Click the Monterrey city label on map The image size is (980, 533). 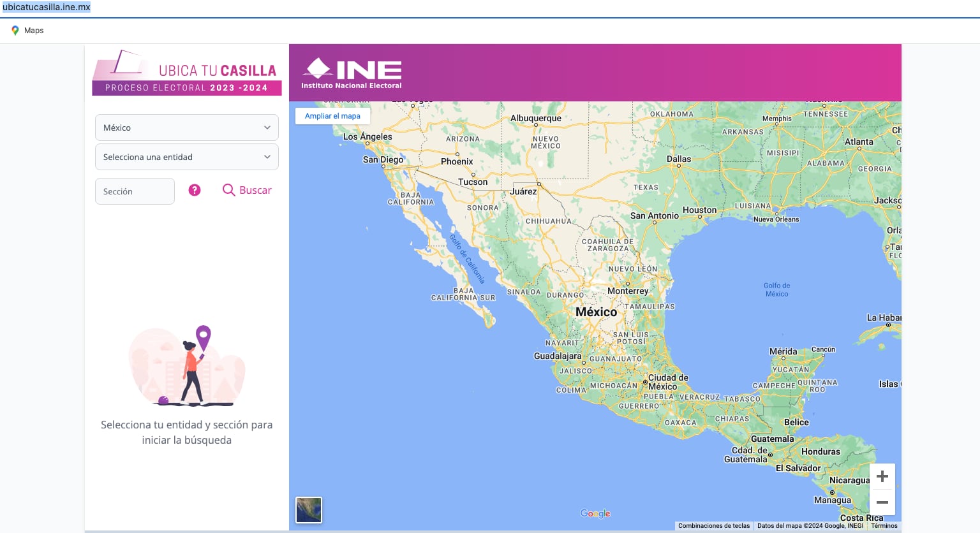(628, 291)
